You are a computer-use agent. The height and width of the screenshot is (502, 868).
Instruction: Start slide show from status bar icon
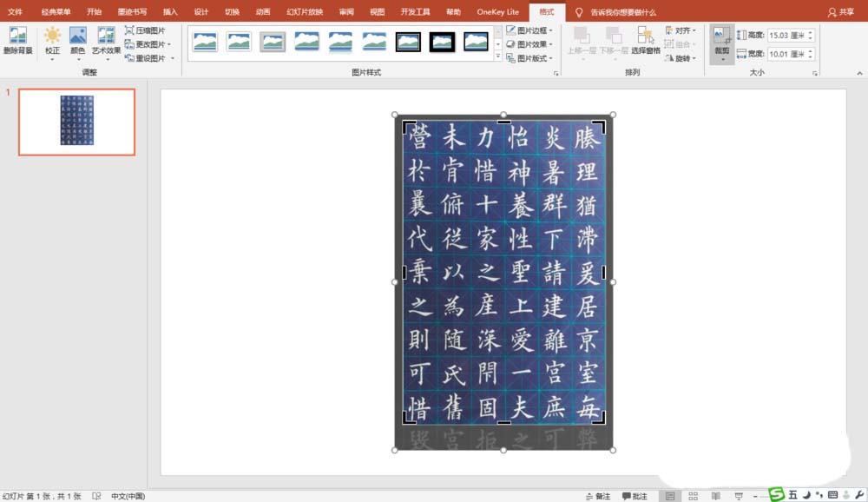point(739,496)
